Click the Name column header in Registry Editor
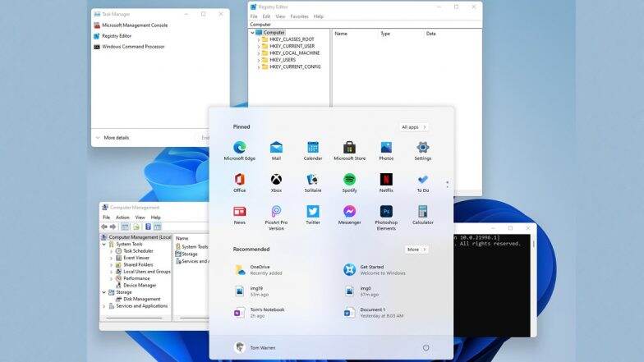The height and width of the screenshot is (362, 644). pos(340,34)
